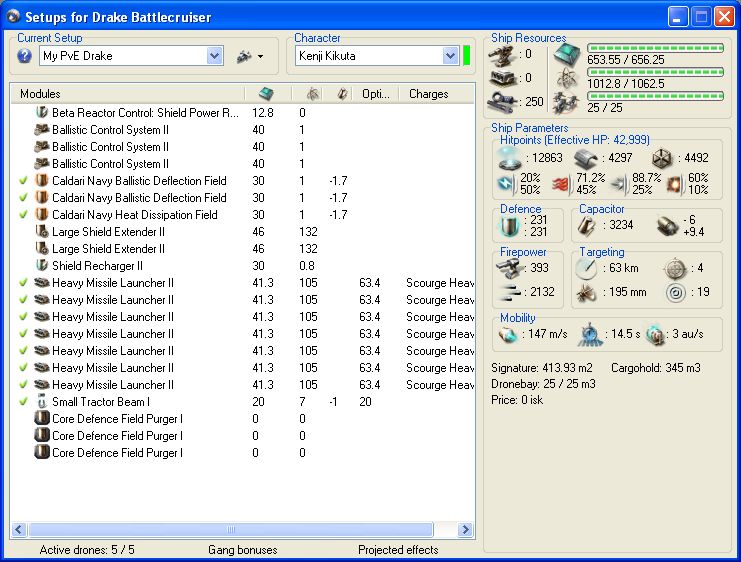This screenshot has width=741, height=562.
Task: Toggle the Caldari Navy Heat Dissipation Field checkmark
Action: (23, 215)
